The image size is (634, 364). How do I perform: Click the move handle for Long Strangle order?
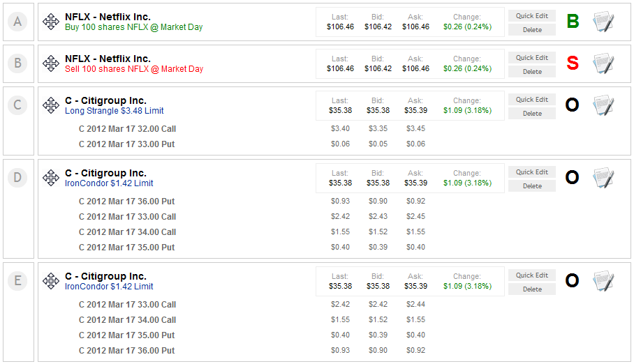[51, 105]
